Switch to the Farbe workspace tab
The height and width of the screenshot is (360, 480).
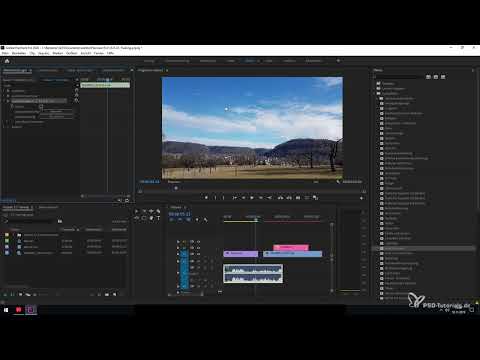(231, 61)
